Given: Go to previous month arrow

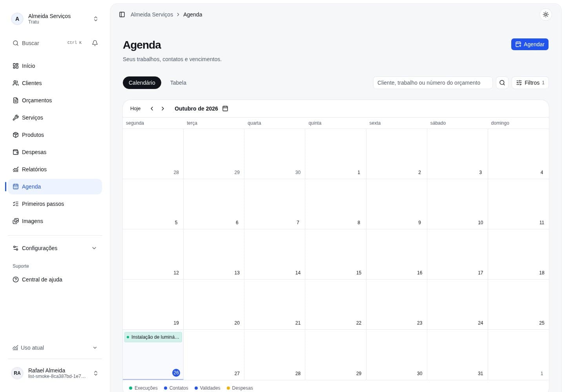Looking at the screenshot, I should [152, 109].
